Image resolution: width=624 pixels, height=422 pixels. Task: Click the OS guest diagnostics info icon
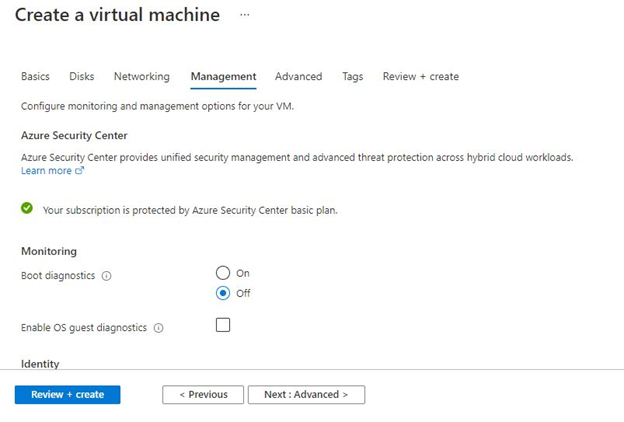pos(158,328)
